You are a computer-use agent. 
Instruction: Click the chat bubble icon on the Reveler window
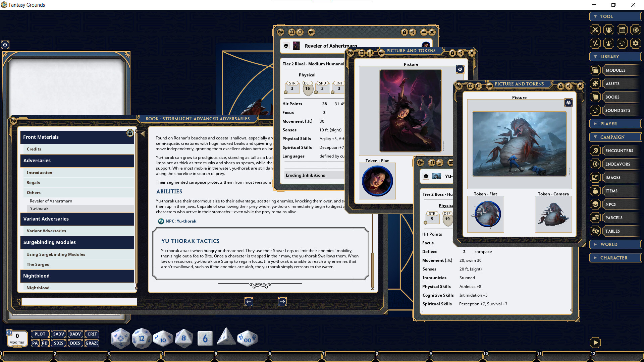pyautogui.click(x=311, y=32)
